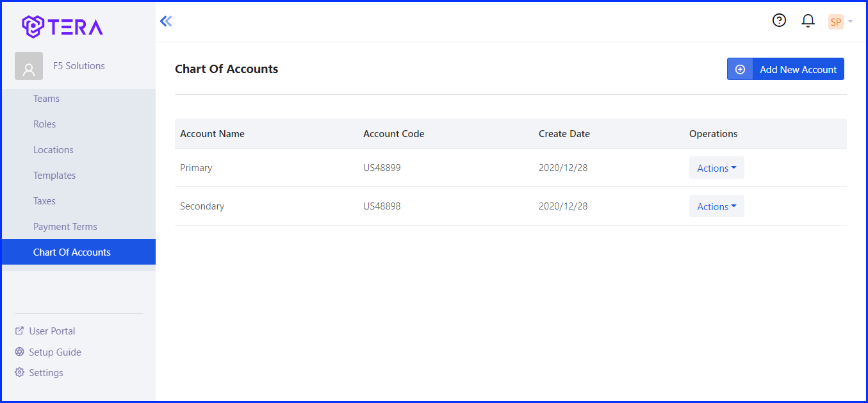
Task: Open notifications bell icon
Action: click(808, 21)
